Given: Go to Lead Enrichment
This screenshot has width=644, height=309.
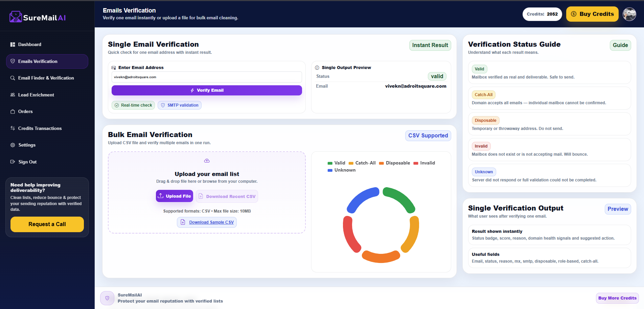Looking at the screenshot, I should 47,95.
